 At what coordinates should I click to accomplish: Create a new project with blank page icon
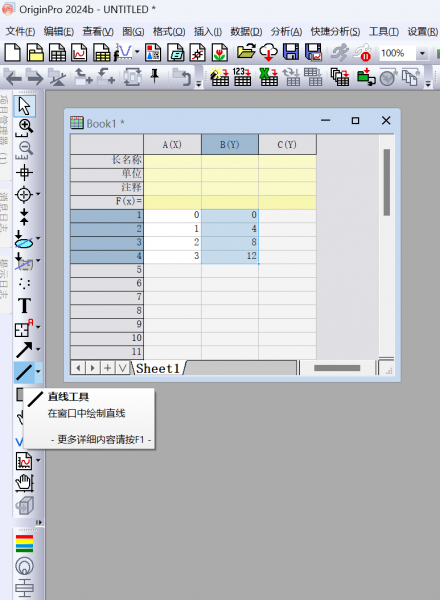(13, 53)
